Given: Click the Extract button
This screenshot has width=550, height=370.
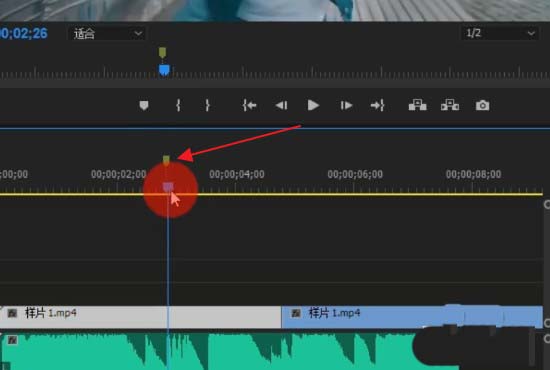Looking at the screenshot, I should pyautogui.click(x=450, y=105).
